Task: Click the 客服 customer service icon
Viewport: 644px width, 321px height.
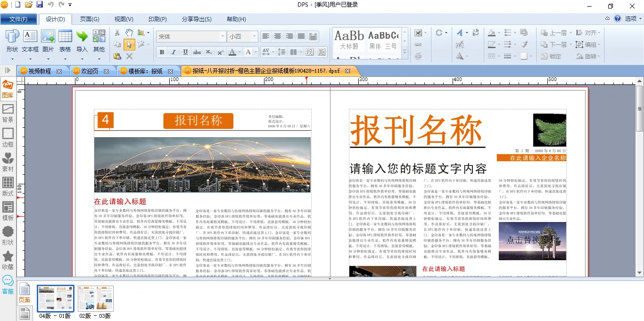Action: coord(8,285)
